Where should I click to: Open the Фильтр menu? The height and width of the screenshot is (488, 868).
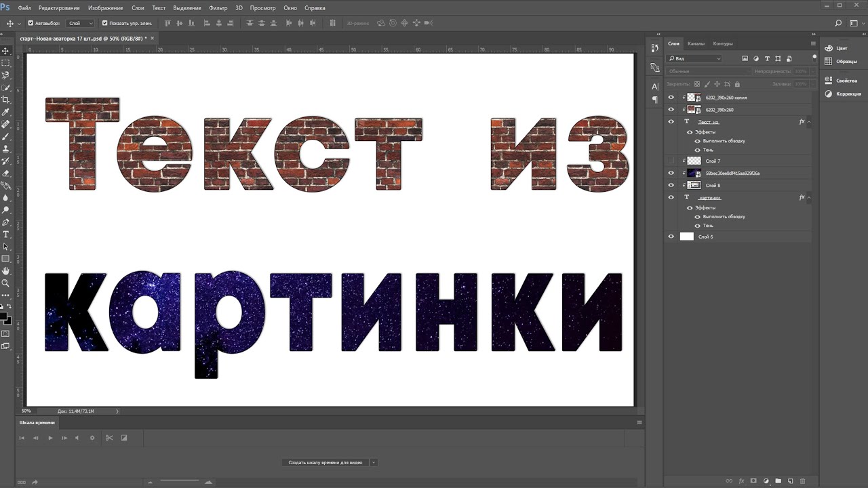coord(218,8)
